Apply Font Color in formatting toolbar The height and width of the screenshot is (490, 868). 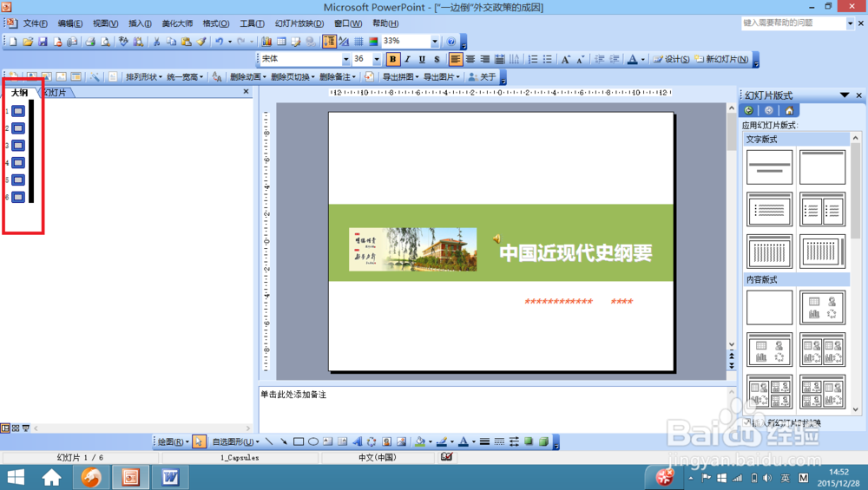click(x=632, y=59)
